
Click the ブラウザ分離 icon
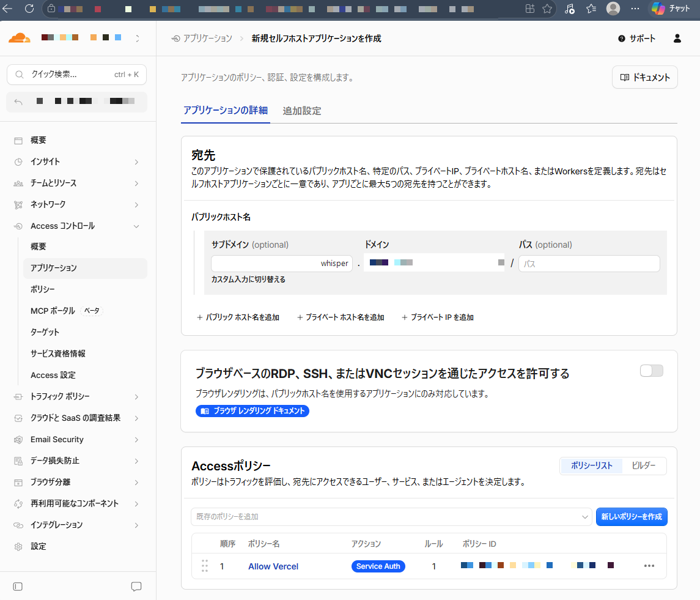tap(18, 483)
